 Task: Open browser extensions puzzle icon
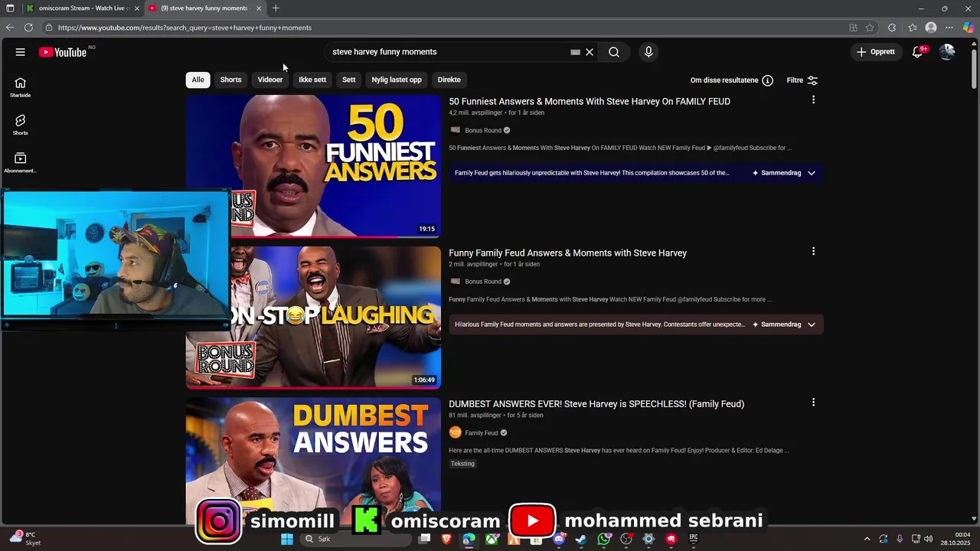(x=892, y=28)
